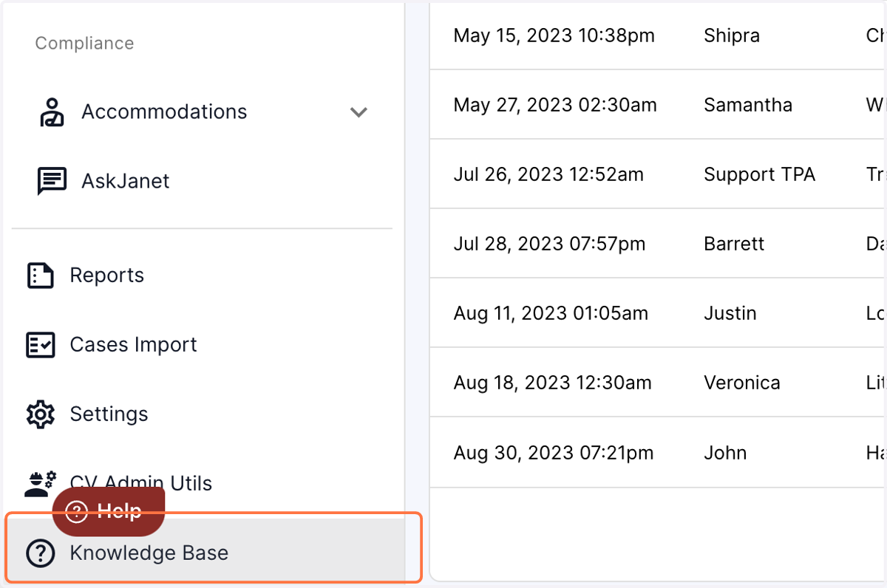Click the name Samantha in the table
The width and height of the screenshot is (887, 588).
point(748,105)
